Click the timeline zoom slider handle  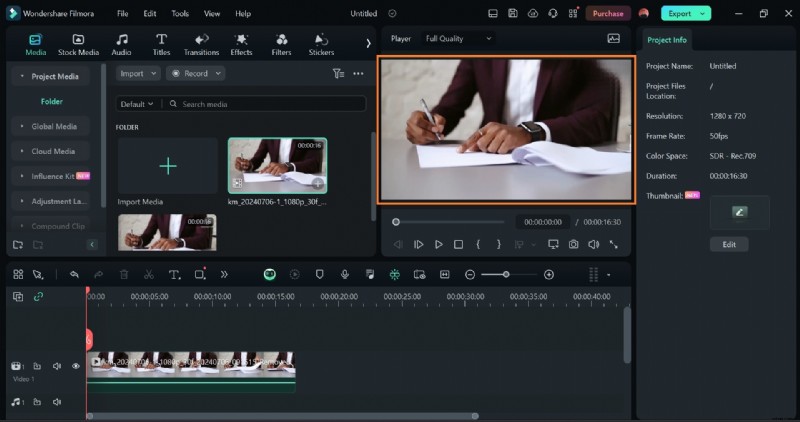pyautogui.click(x=506, y=275)
